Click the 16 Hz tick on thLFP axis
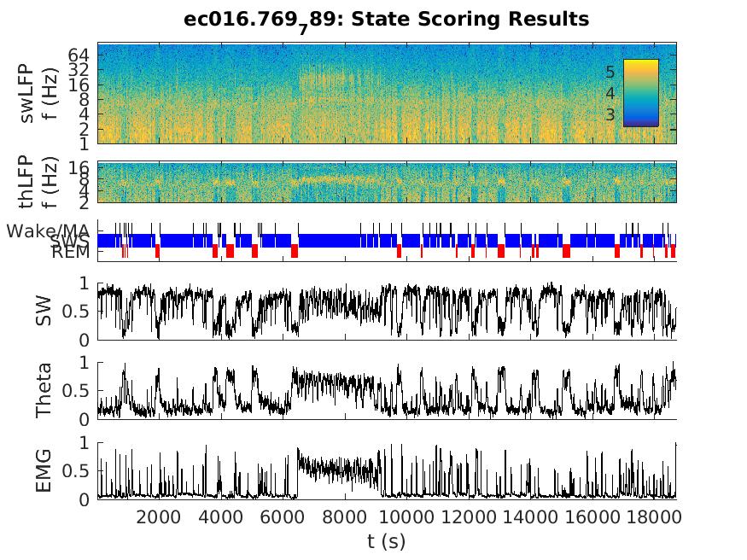Screen dimensions: 747x560 pyautogui.click(x=79, y=168)
